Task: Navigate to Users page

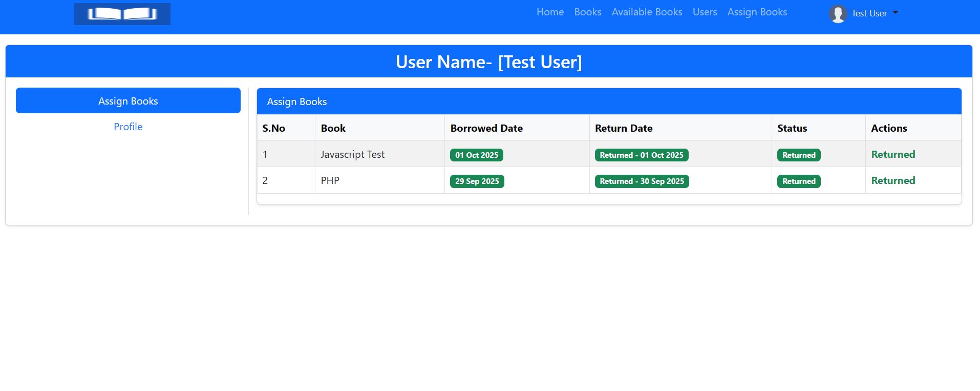Action: click(705, 12)
